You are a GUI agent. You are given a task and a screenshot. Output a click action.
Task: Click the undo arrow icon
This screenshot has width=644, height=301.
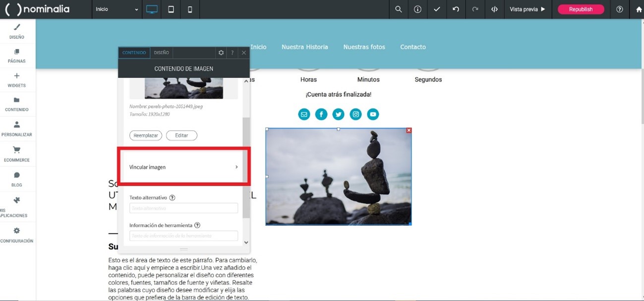(456, 9)
